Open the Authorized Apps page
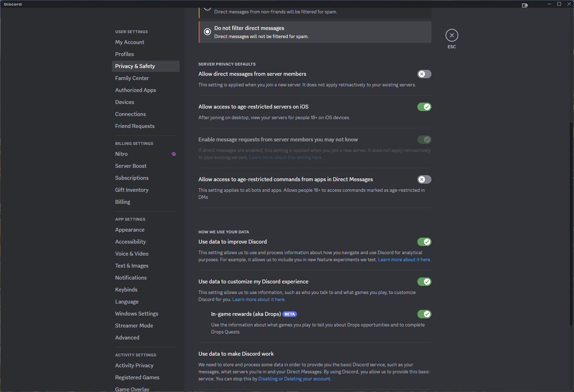This screenshot has width=574, height=392. coord(135,90)
